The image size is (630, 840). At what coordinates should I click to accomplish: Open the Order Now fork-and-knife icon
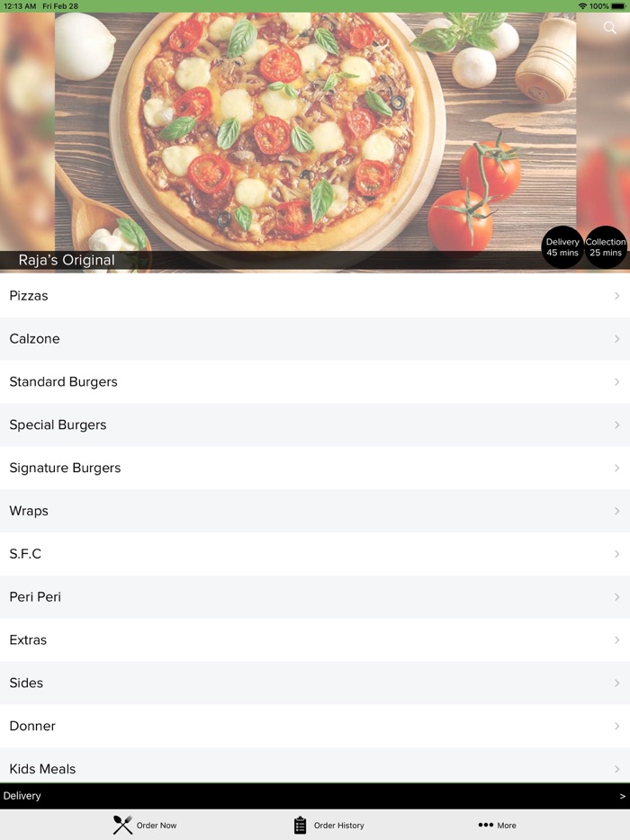tap(122, 825)
